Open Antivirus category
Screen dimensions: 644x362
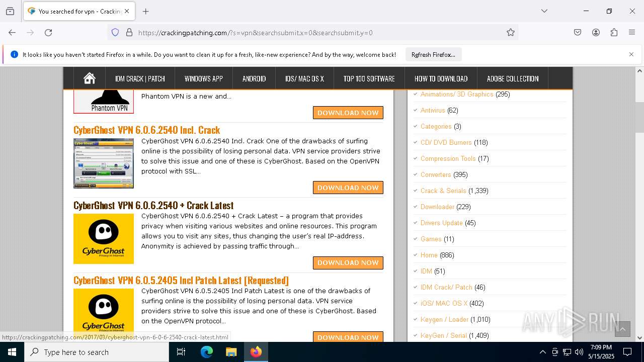(433, 110)
